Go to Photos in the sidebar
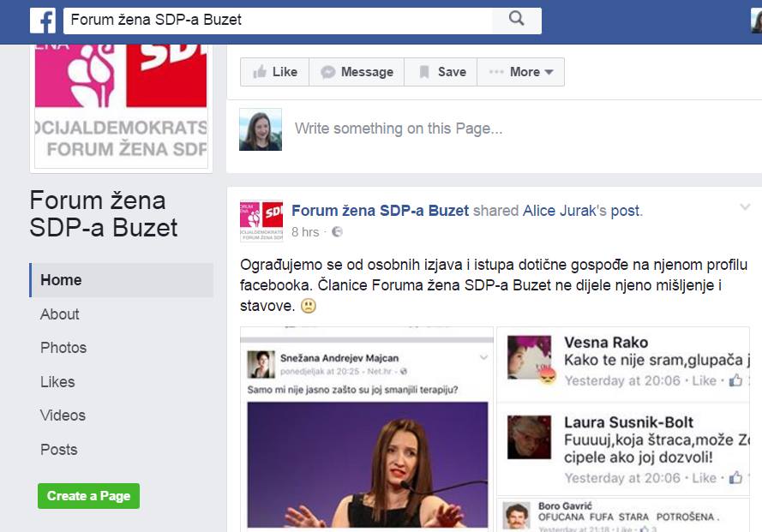This screenshot has height=532, width=762. 63,348
